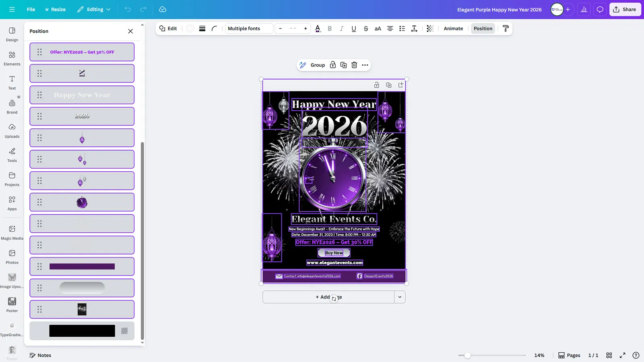Open the Uploads sidebar panel
Image resolution: width=644 pixels, height=362 pixels.
pyautogui.click(x=12, y=131)
